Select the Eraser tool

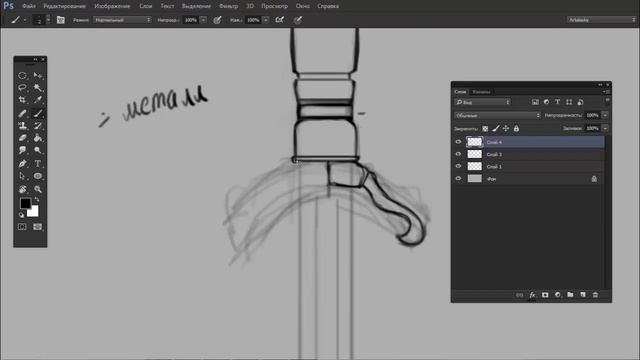[22, 138]
